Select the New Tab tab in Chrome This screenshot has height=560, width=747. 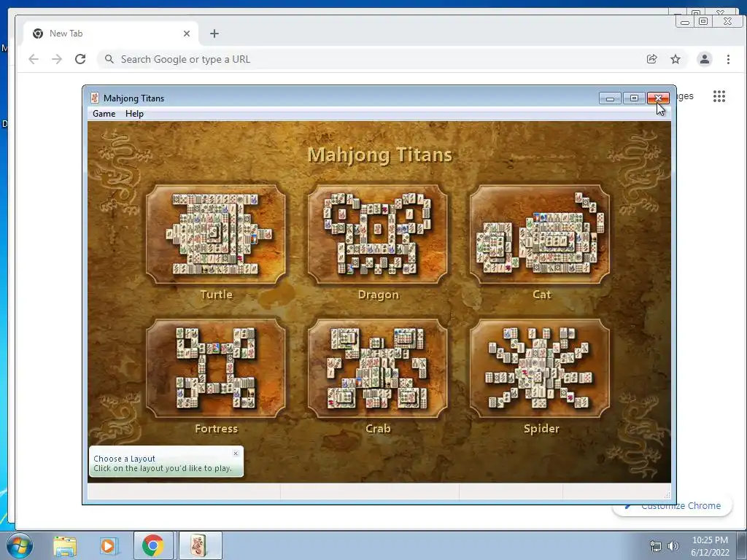point(109,34)
